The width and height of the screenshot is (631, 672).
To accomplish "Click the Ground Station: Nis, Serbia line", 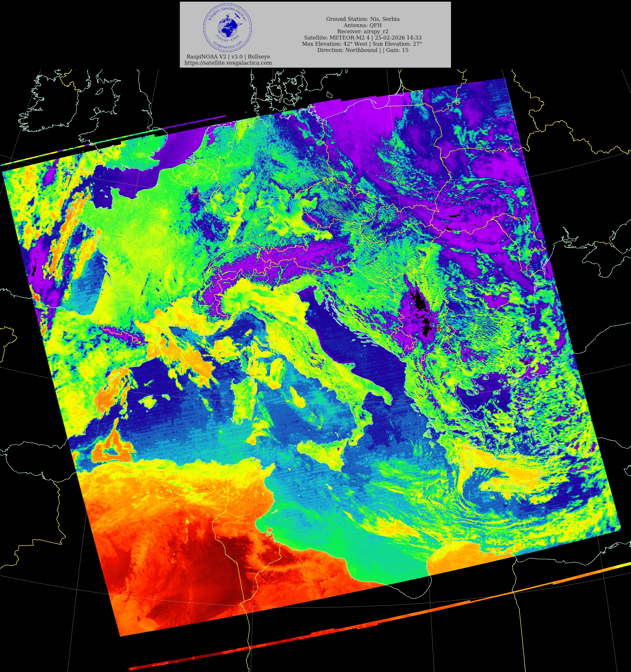I will tap(362, 19).
